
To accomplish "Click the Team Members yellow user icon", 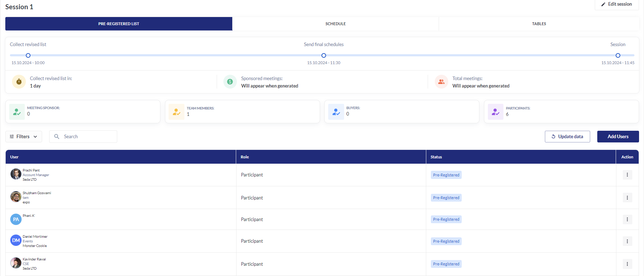I will [176, 112].
